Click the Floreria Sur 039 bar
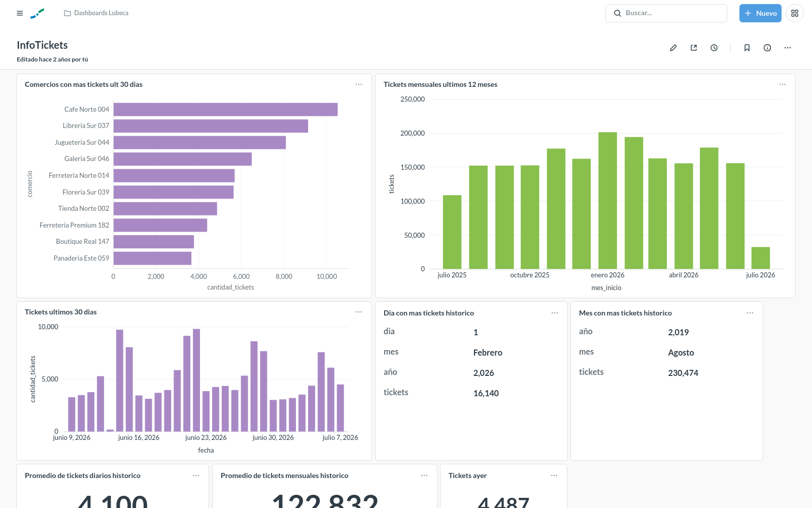The width and height of the screenshot is (812, 508). click(174, 192)
